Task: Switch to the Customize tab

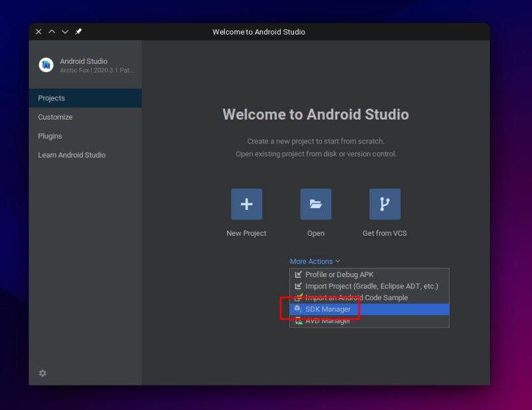Action: coord(86,117)
